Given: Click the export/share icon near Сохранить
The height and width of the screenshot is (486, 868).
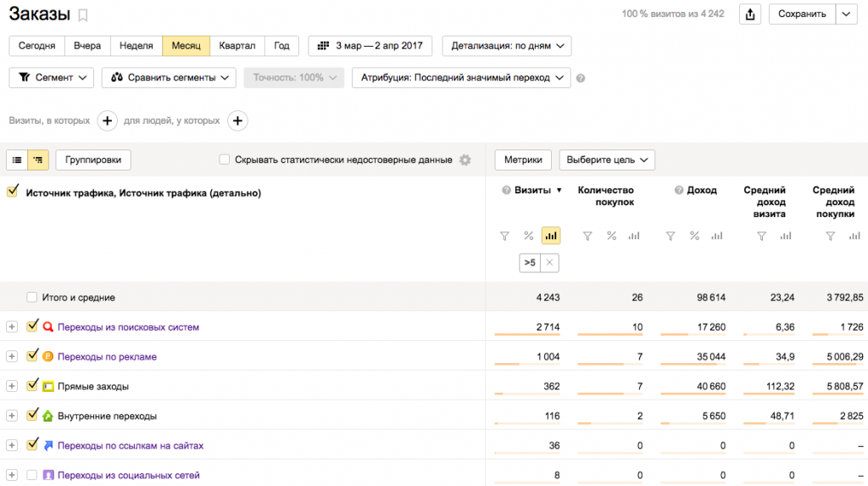Looking at the screenshot, I should coord(749,14).
